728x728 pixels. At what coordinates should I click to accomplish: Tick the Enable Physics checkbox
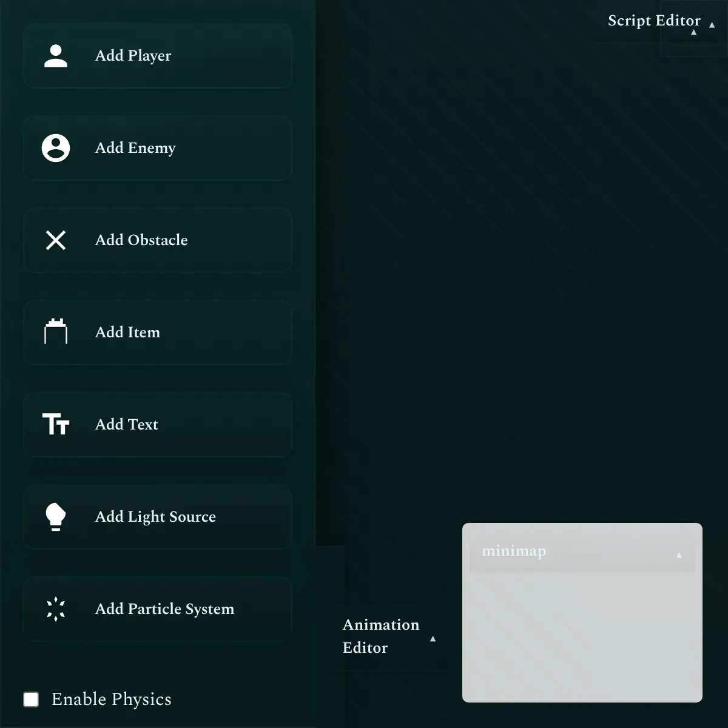[31, 699]
